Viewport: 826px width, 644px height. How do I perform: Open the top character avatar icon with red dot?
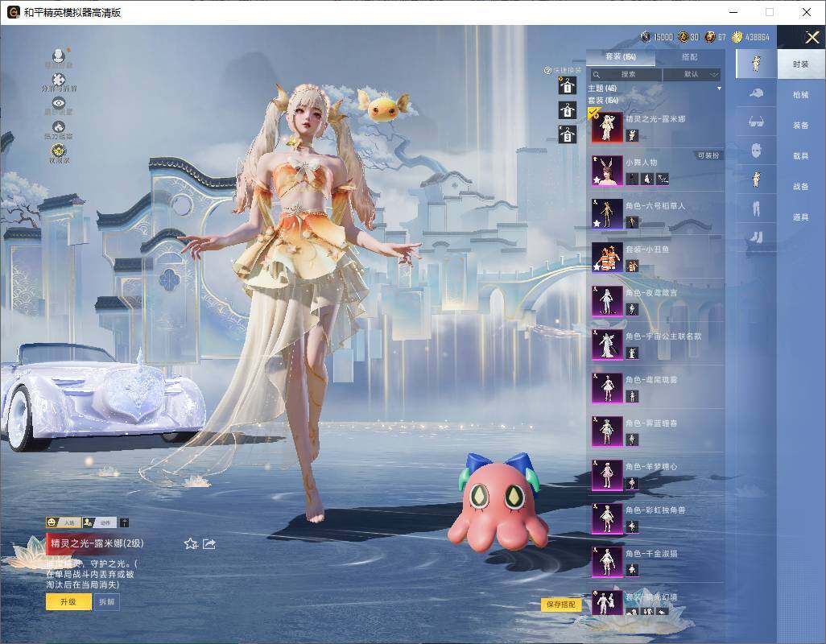[x=59, y=56]
